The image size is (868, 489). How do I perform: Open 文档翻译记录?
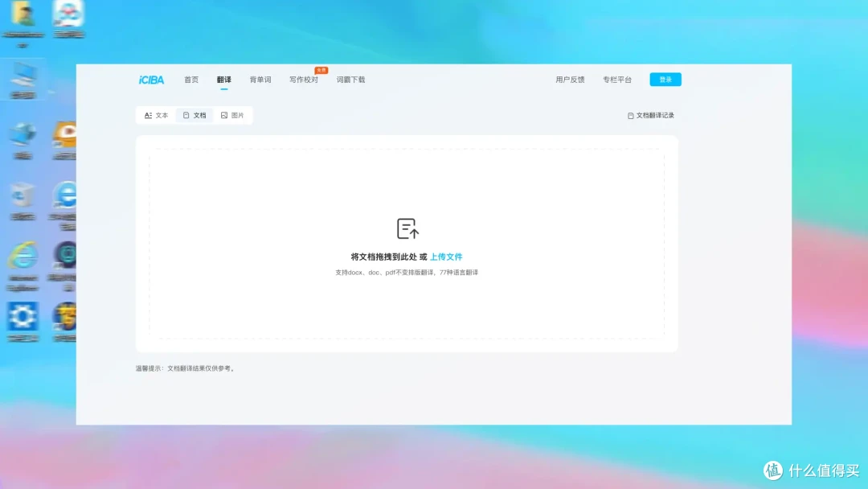coord(650,115)
